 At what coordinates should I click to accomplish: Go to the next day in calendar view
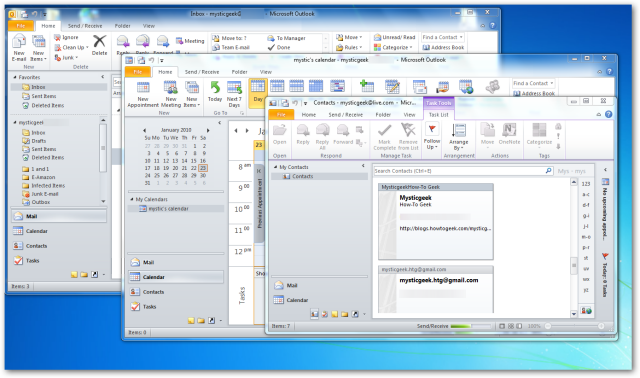(247, 131)
